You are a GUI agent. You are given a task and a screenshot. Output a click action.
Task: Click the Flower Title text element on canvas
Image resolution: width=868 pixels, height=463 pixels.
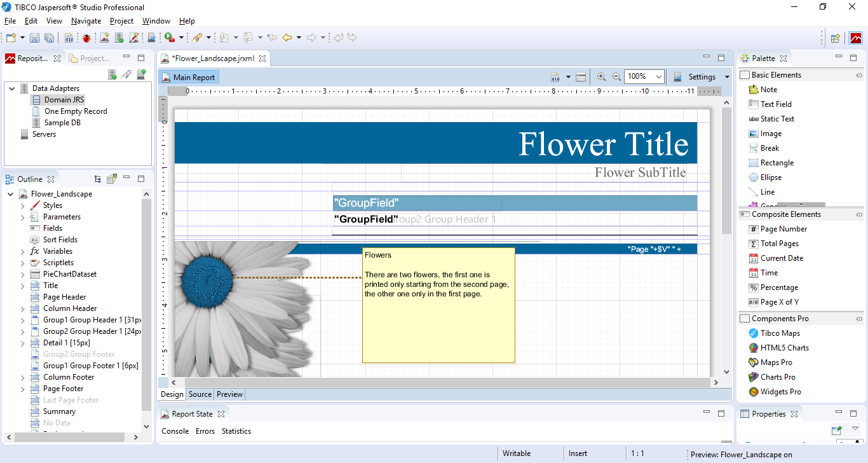[603, 144]
